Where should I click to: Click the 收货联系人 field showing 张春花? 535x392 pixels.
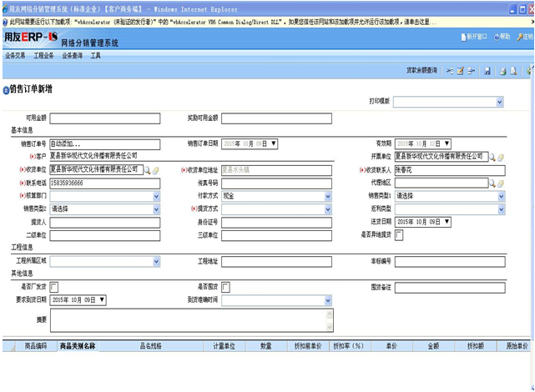point(450,170)
